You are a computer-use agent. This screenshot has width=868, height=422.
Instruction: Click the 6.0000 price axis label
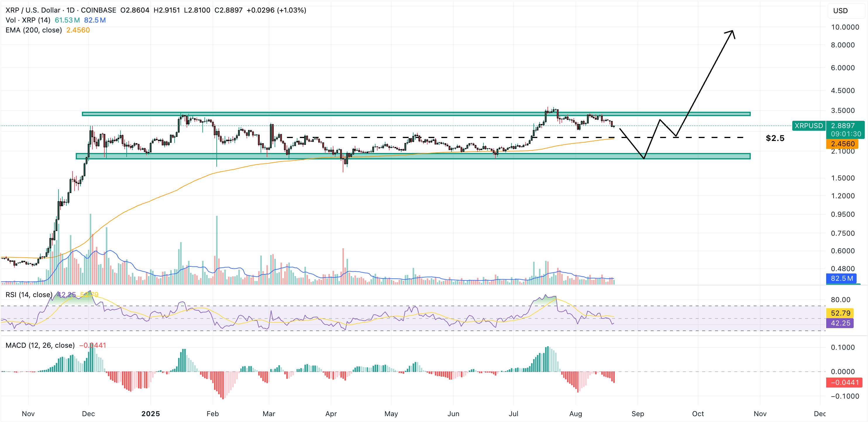(x=843, y=68)
